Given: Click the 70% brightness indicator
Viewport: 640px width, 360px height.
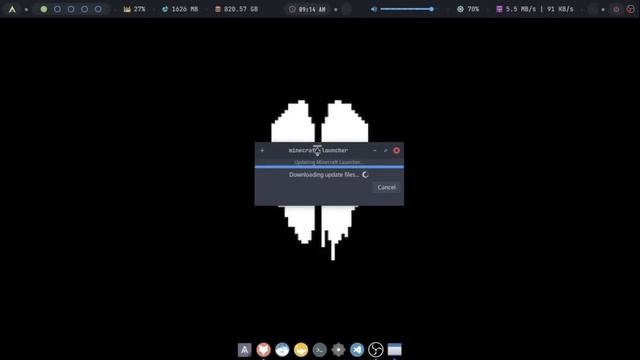Looking at the screenshot, I should (x=468, y=9).
